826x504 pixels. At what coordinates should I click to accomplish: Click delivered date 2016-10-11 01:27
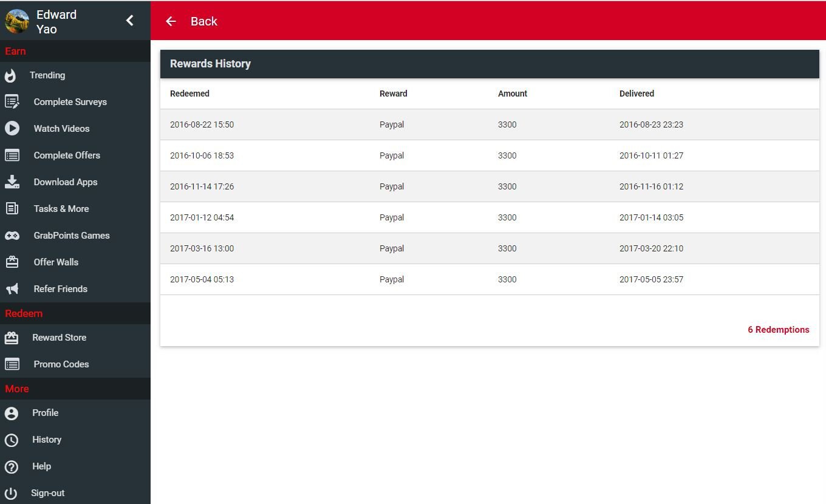pyautogui.click(x=651, y=155)
